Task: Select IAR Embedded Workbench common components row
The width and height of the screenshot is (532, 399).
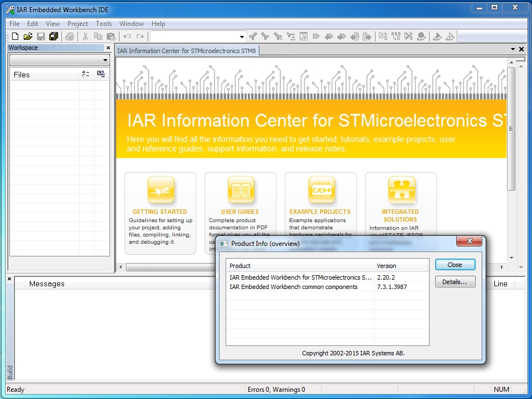Action: [327, 287]
